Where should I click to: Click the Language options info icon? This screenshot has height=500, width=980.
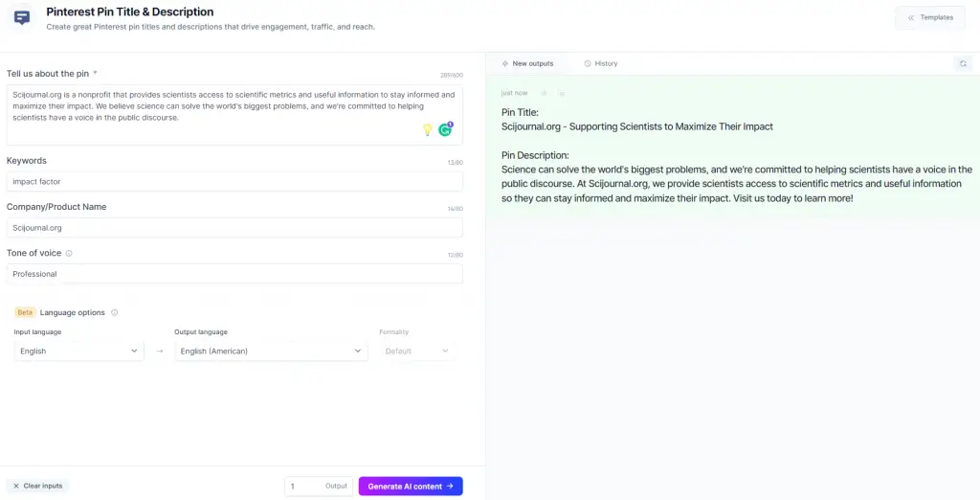(x=115, y=313)
